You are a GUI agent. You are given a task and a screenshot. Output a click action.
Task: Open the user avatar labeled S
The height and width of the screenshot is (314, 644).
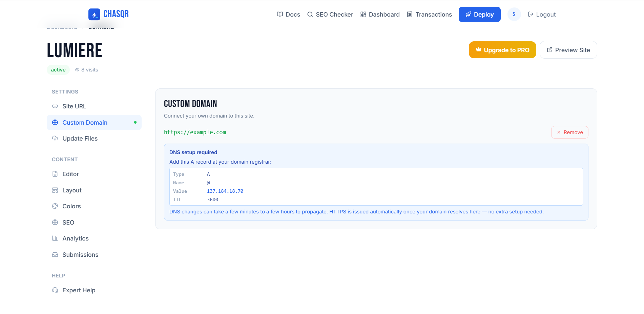tap(514, 14)
